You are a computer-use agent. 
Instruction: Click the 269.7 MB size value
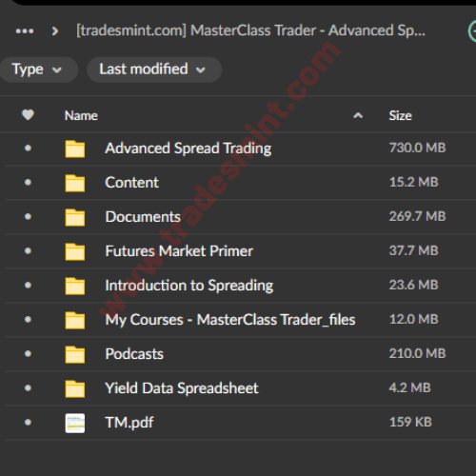[x=417, y=216]
